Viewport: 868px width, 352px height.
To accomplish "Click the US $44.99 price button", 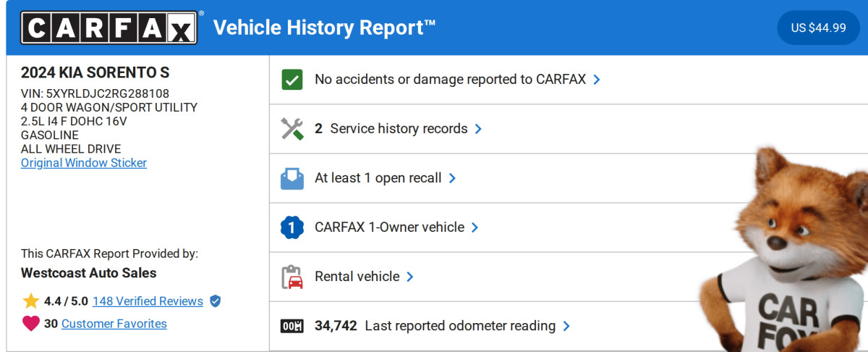I will pos(818,28).
